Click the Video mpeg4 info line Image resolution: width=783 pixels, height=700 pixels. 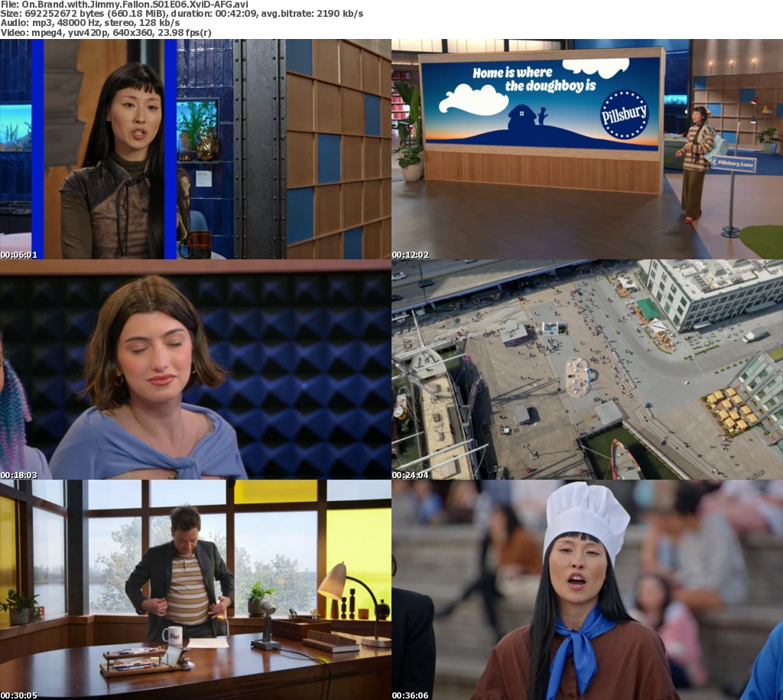point(106,32)
